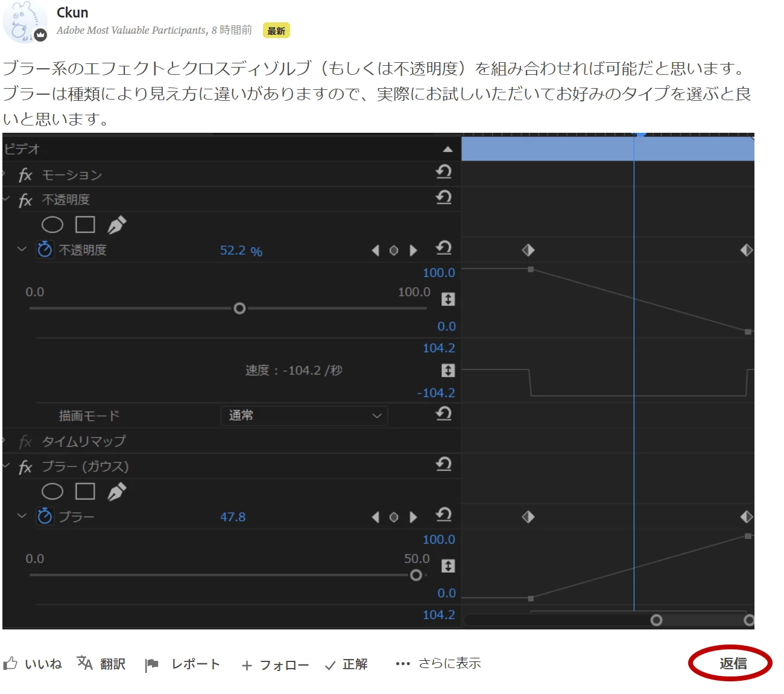784x694 pixels.
Task: Add or remove 不透明度 keyframe
Action: click(394, 250)
